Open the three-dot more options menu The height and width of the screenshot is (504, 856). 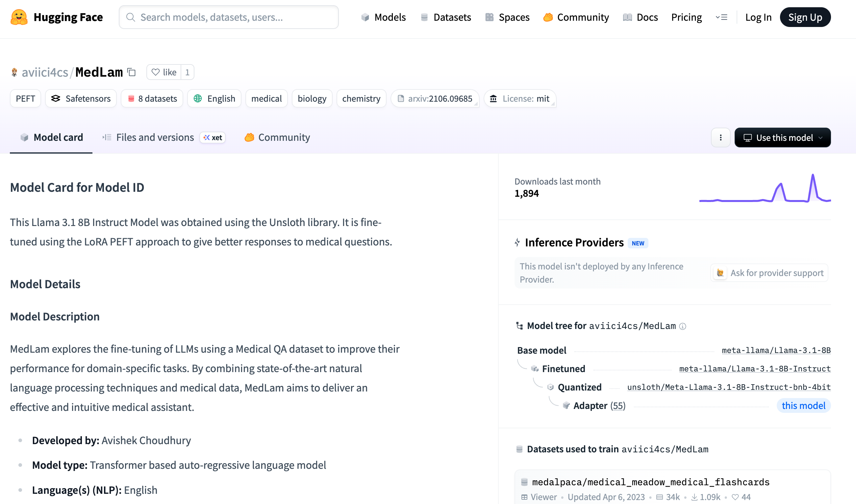720,138
